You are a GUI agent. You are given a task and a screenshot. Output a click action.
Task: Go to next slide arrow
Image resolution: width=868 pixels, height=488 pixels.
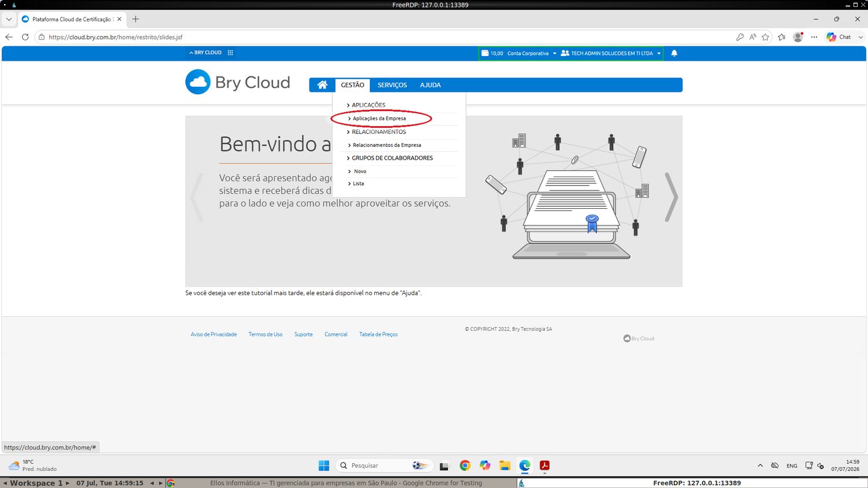[x=671, y=197]
